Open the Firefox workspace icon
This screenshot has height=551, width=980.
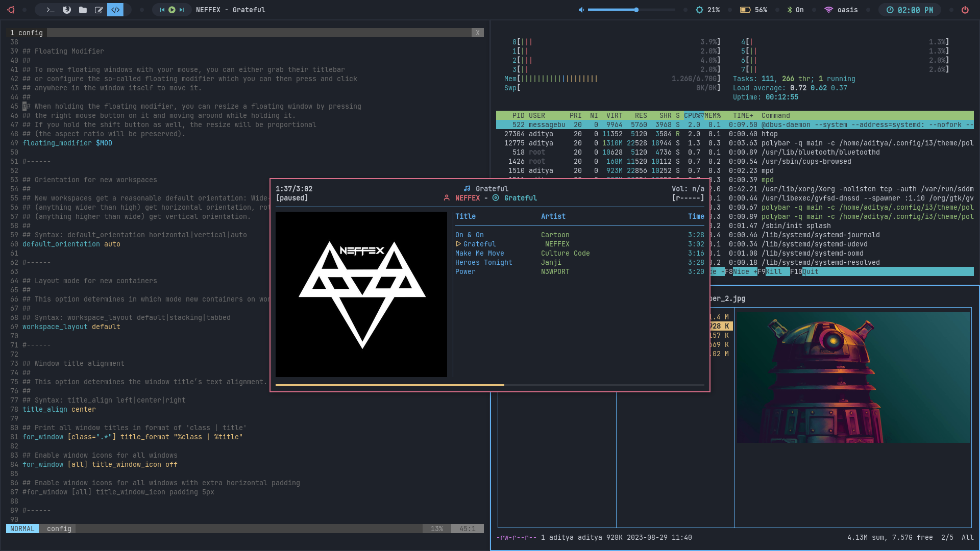coord(66,10)
